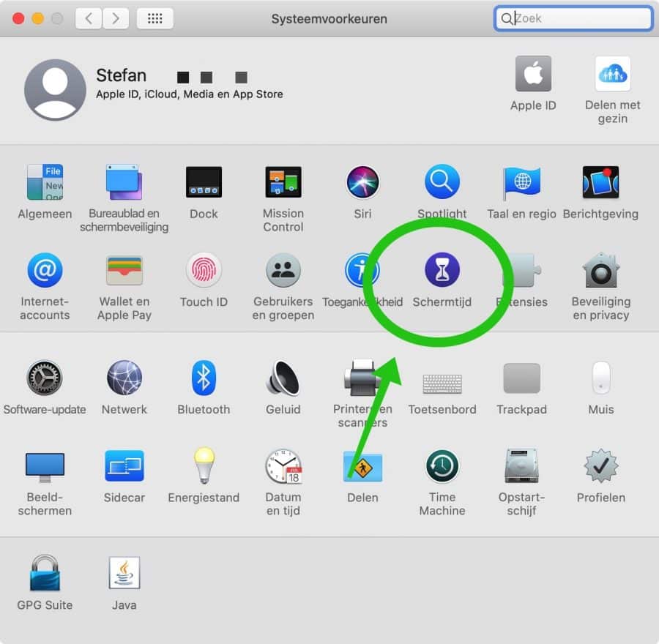
Task: Open Schermtijd preferences
Action: click(442, 270)
